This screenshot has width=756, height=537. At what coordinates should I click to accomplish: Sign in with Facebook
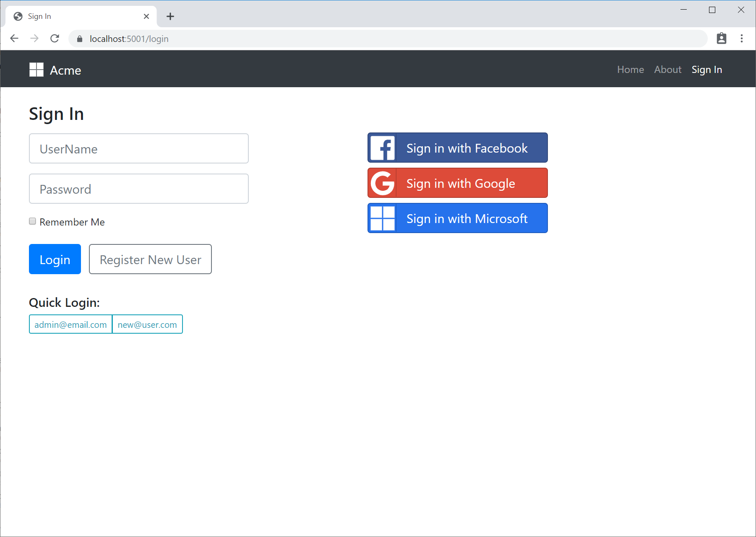pyautogui.click(x=458, y=148)
